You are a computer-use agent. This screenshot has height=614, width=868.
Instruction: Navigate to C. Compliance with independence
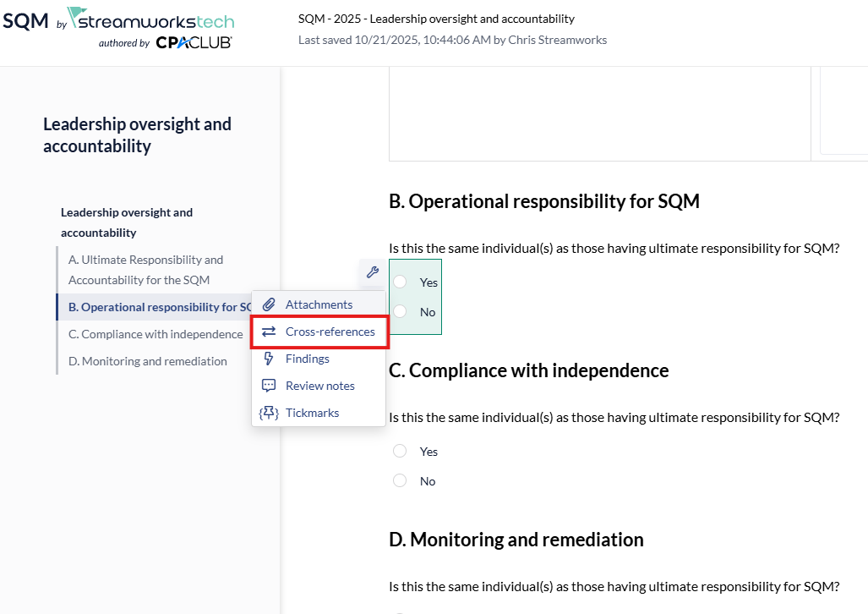[x=156, y=334]
